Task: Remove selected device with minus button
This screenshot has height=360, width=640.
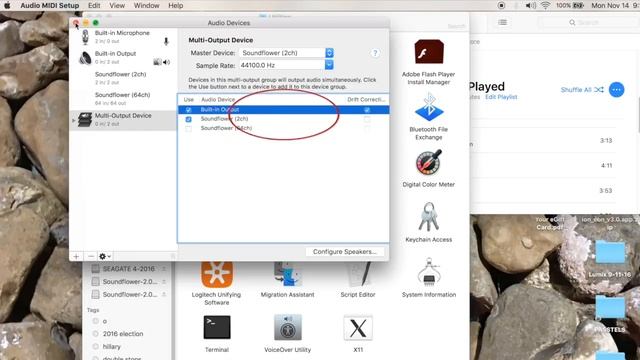Action: coord(91,256)
